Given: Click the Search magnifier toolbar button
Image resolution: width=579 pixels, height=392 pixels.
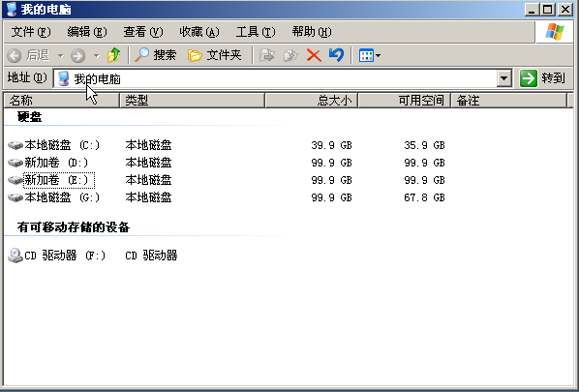Looking at the screenshot, I should [155, 55].
